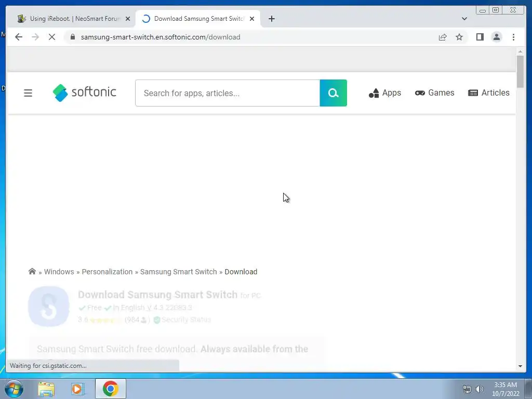Click the address bar URL

161,37
